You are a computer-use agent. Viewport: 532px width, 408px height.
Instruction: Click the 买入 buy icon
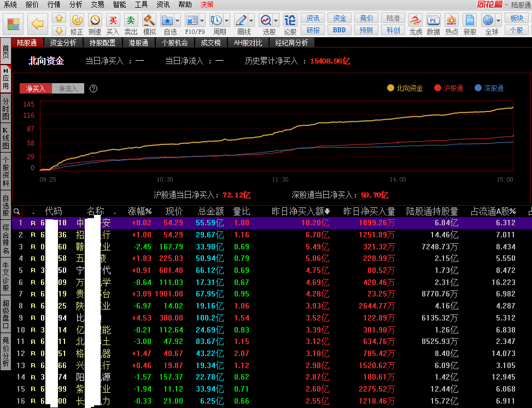113,25
